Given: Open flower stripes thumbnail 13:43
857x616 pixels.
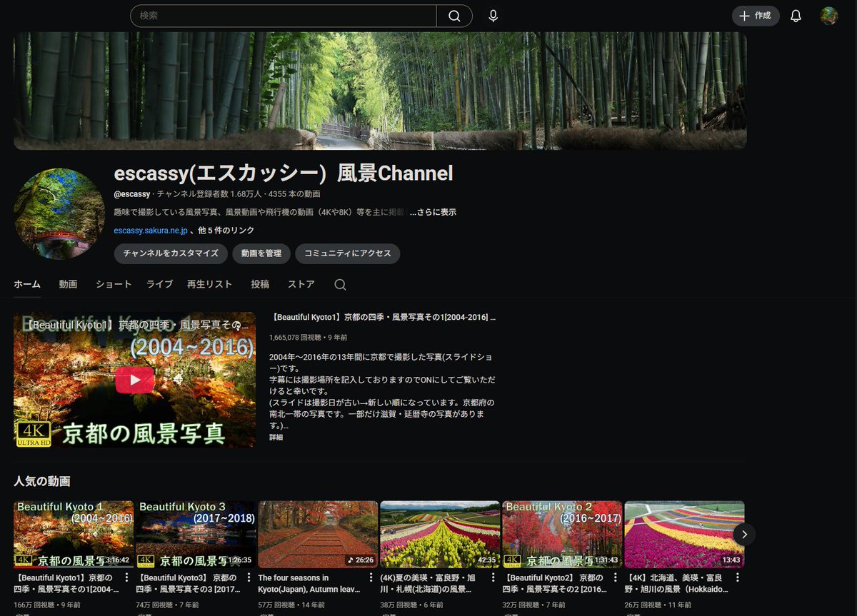Looking at the screenshot, I should [x=684, y=535].
